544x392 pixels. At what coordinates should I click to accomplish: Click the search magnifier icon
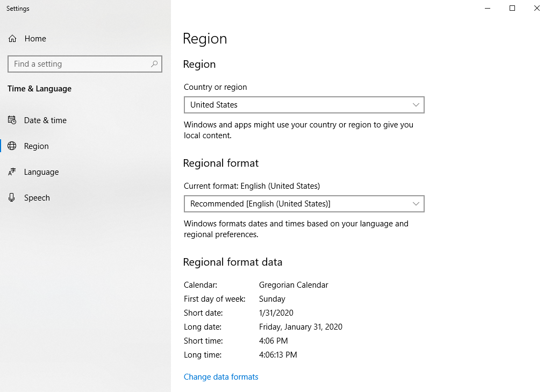[154, 64]
